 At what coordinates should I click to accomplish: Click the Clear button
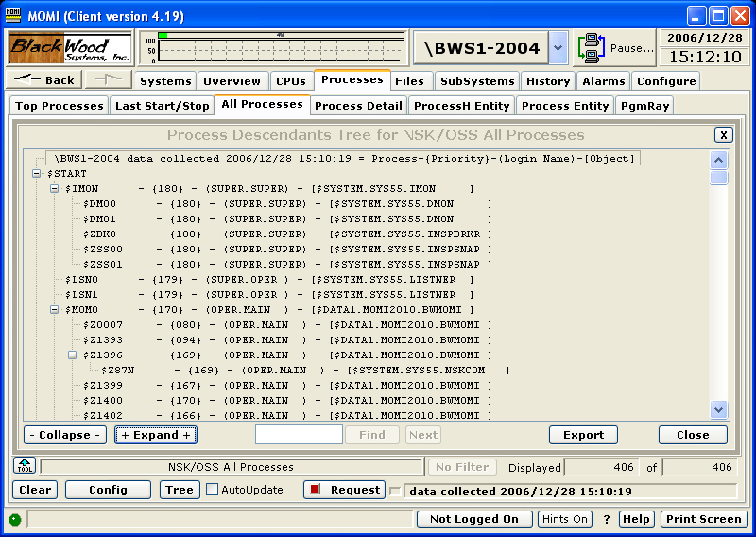tap(35, 490)
